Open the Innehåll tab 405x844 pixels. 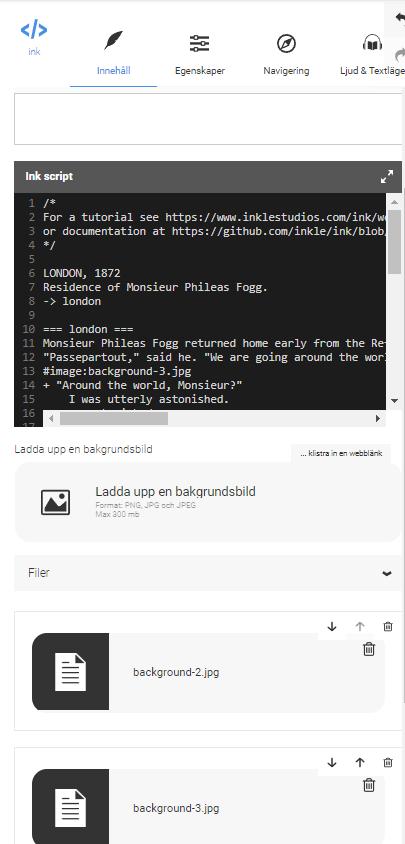(114, 55)
